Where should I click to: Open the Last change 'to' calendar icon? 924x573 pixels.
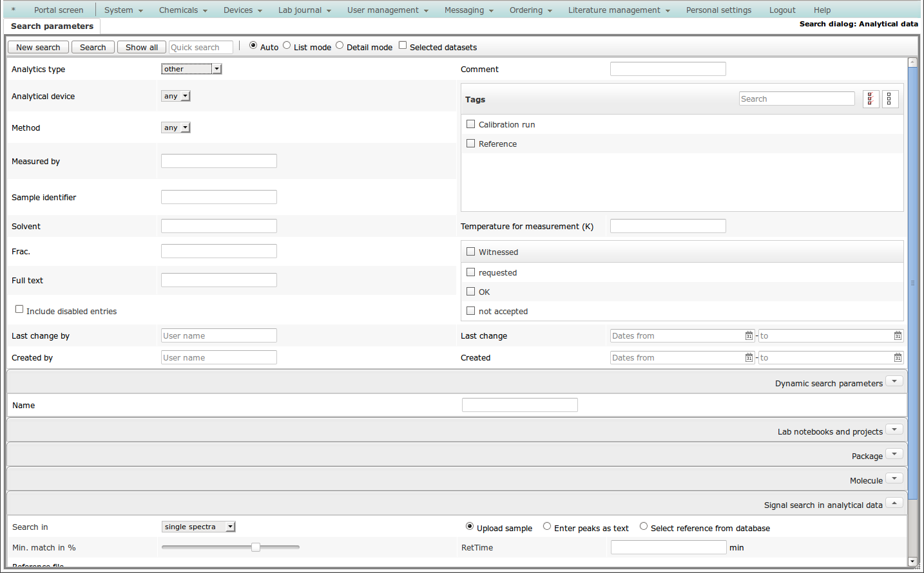click(x=898, y=336)
